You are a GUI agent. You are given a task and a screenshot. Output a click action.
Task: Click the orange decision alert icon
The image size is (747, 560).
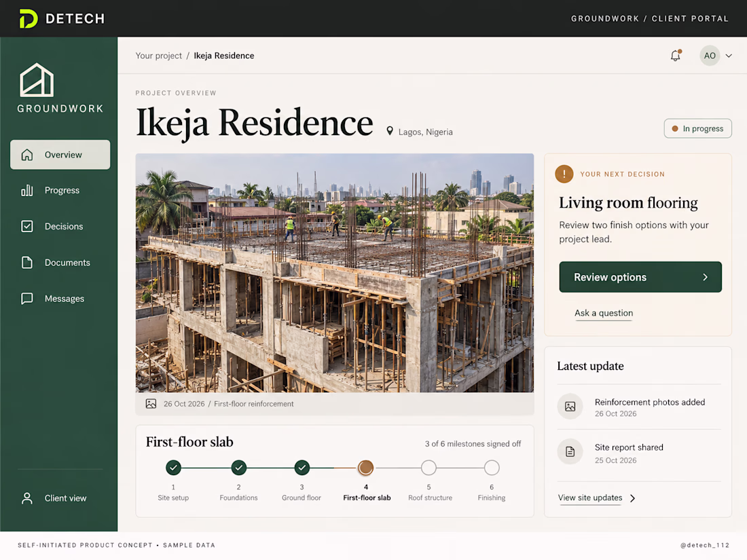pyautogui.click(x=564, y=174)
